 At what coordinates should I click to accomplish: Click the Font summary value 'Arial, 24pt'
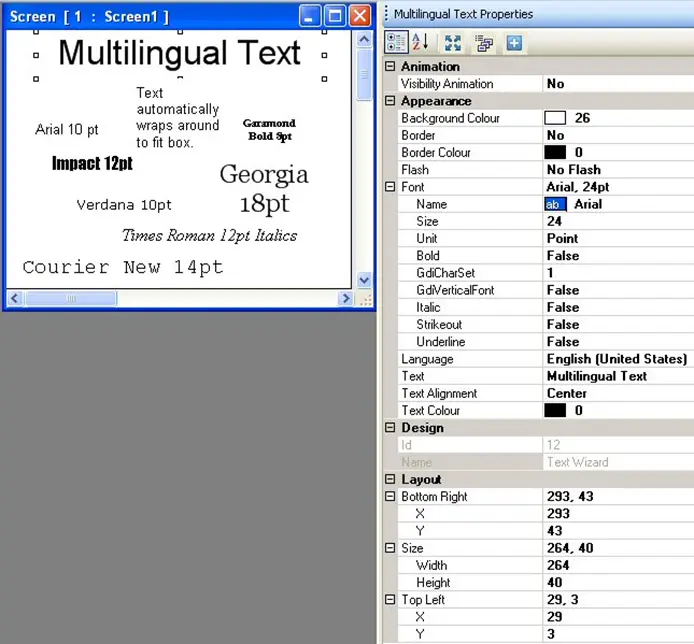pyautogui.click(x=578, y=187)
